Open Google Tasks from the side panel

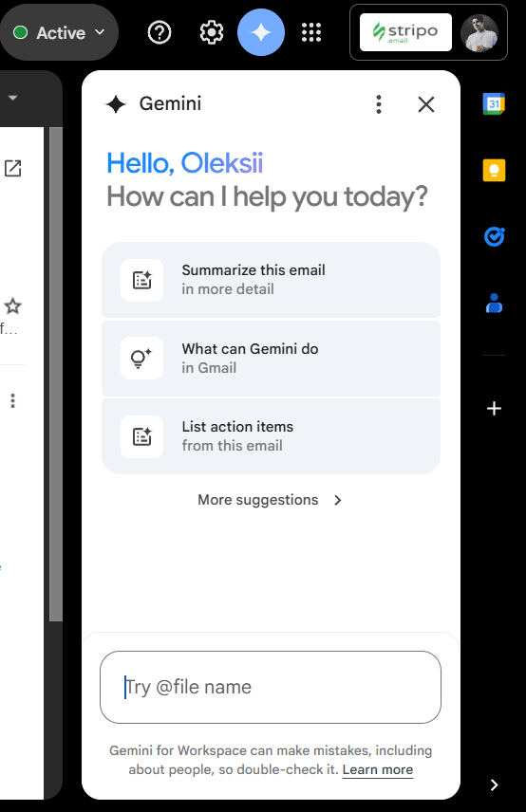click(x=494, y=236)
